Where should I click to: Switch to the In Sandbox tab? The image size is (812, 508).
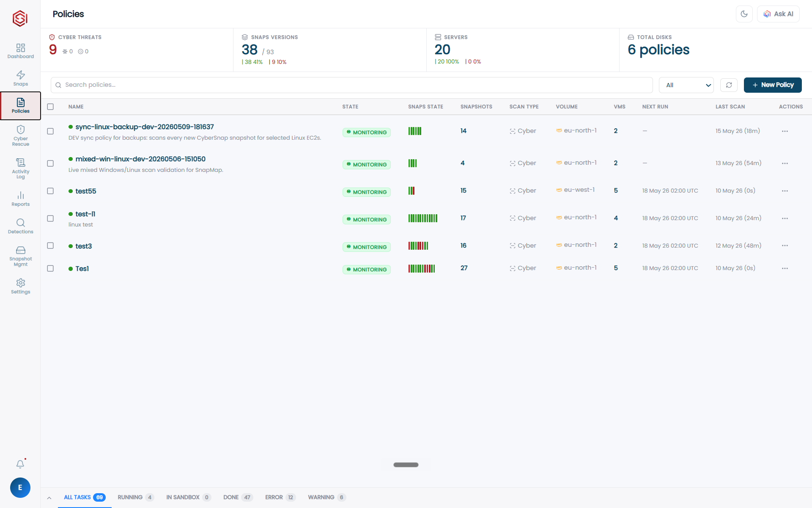(188, 497)
